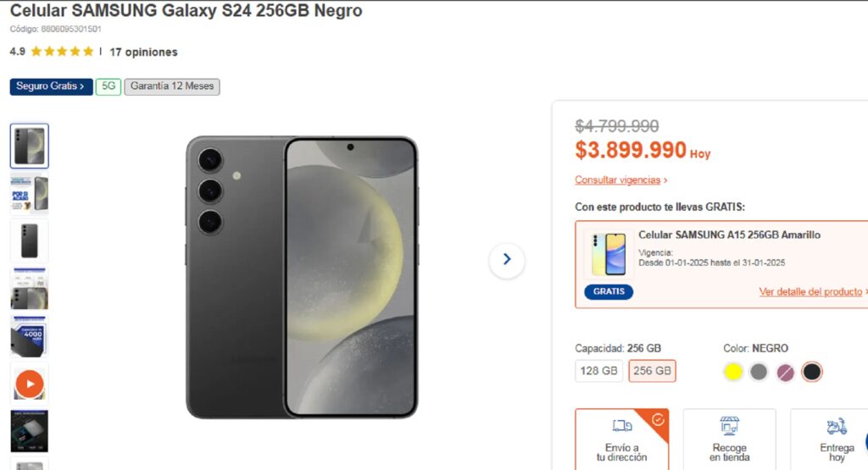Select the home delivery truck option

(x=621, y=440)
